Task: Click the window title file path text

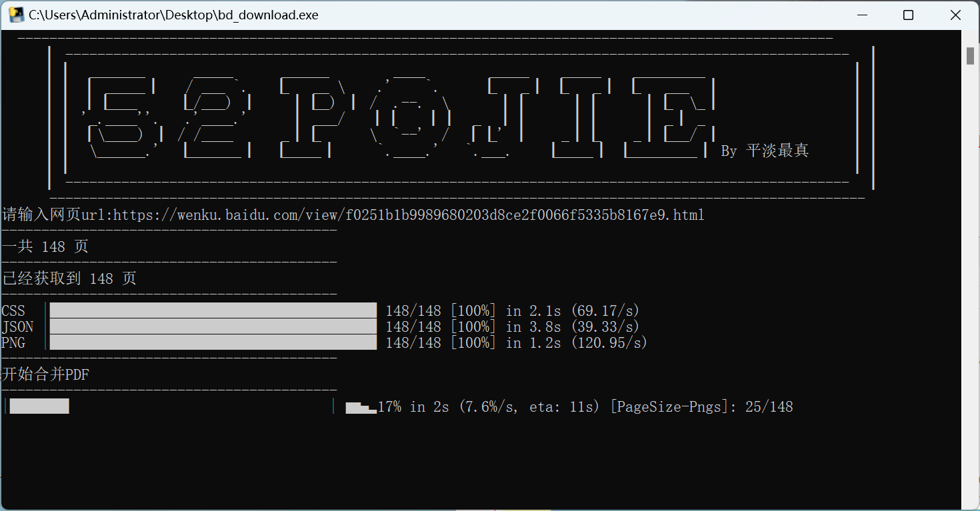Action: click(173, 15)
